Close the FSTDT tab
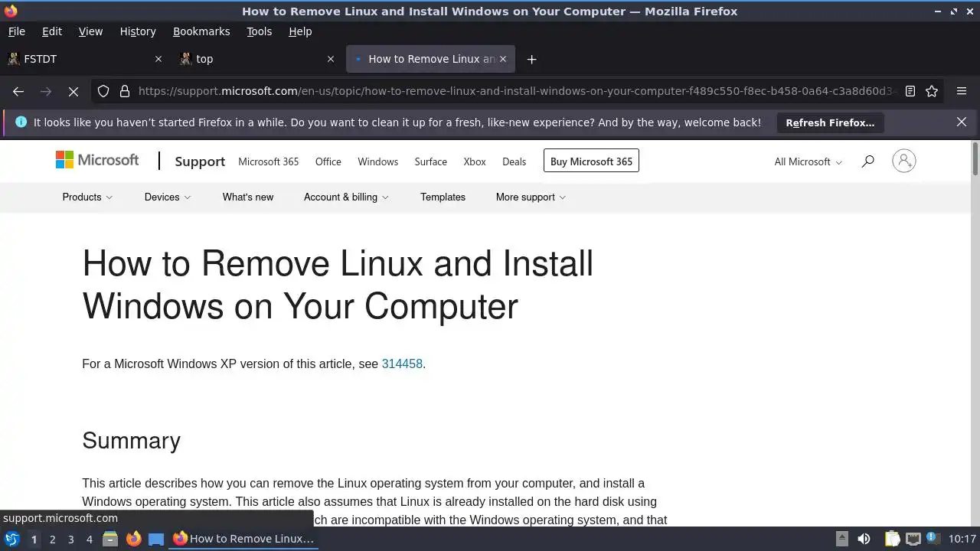The height and width of the screenshot is (551, 980). 158,59
